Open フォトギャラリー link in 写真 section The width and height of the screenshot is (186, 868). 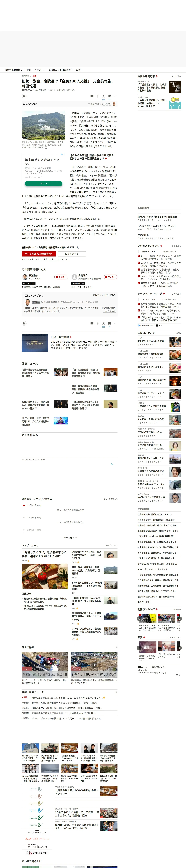(x=174, y=637)
